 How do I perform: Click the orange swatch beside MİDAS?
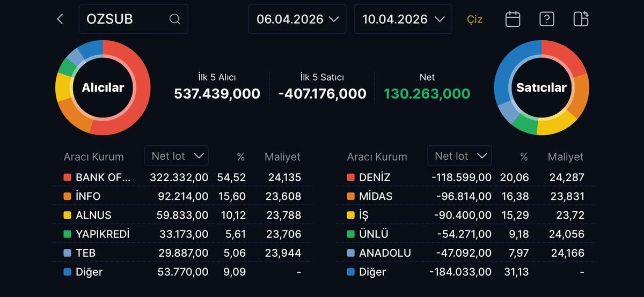tap(350, 196)
